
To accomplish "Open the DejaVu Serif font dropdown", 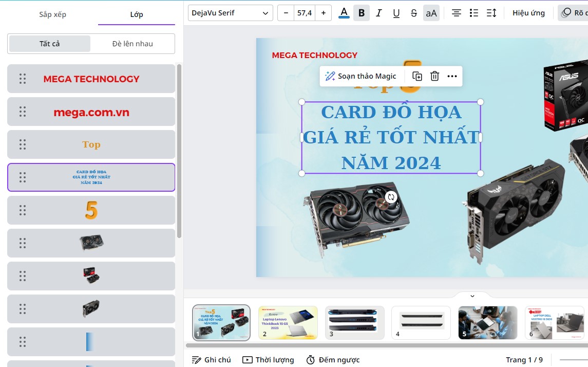I will [x=230, y=13].
